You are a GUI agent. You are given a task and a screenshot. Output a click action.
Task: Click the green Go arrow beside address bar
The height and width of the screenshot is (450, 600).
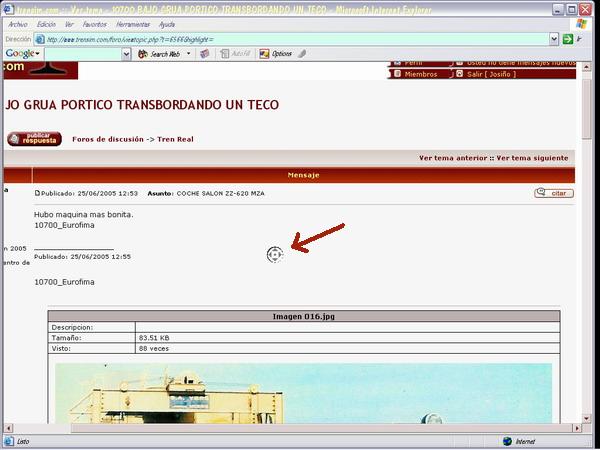567,39
